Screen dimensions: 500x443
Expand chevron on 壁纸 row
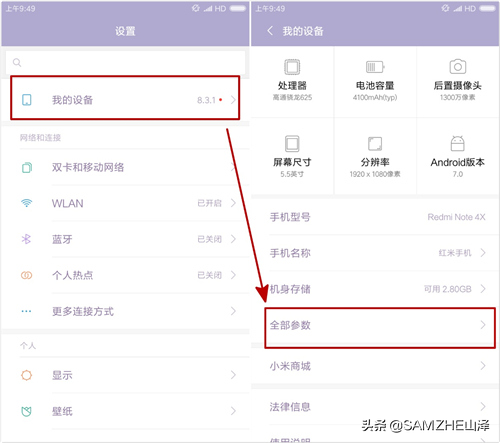pyautogui.click(x=233, y=411)
